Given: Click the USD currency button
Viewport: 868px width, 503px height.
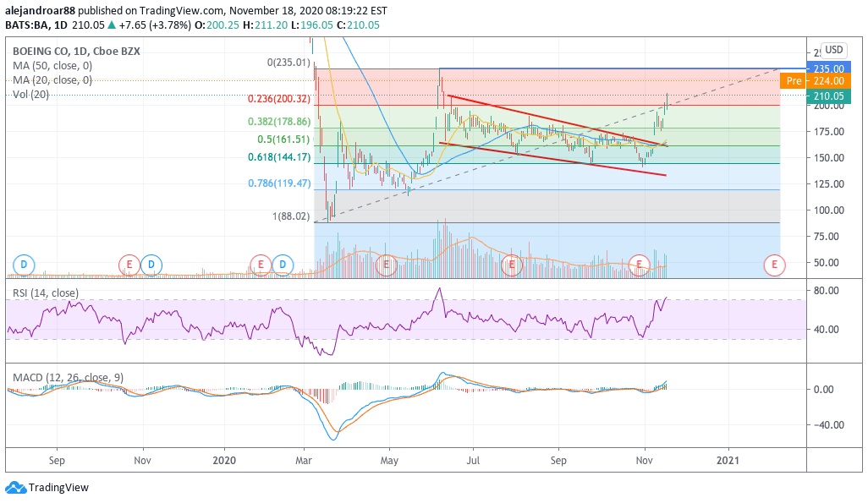Looking at the screenshot, I should tap(833, 50).
